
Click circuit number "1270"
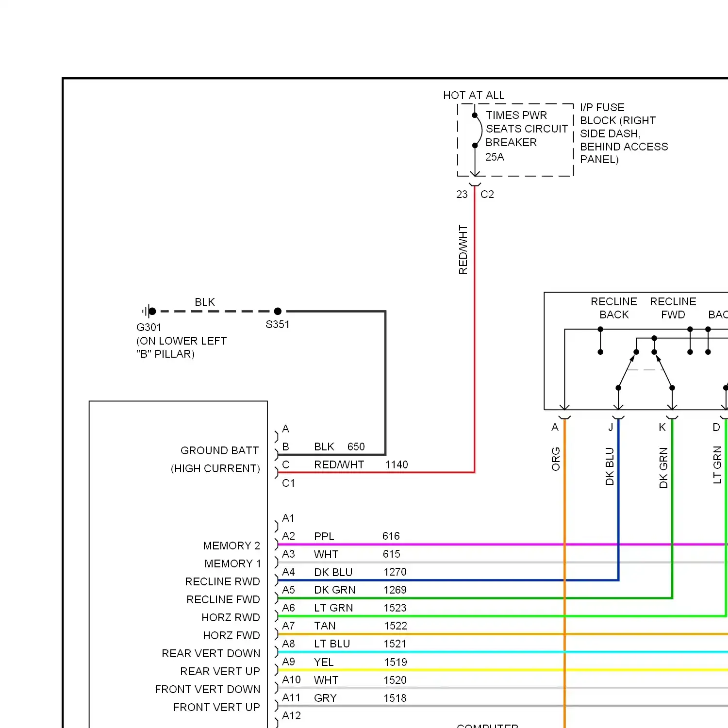(395, 572)
